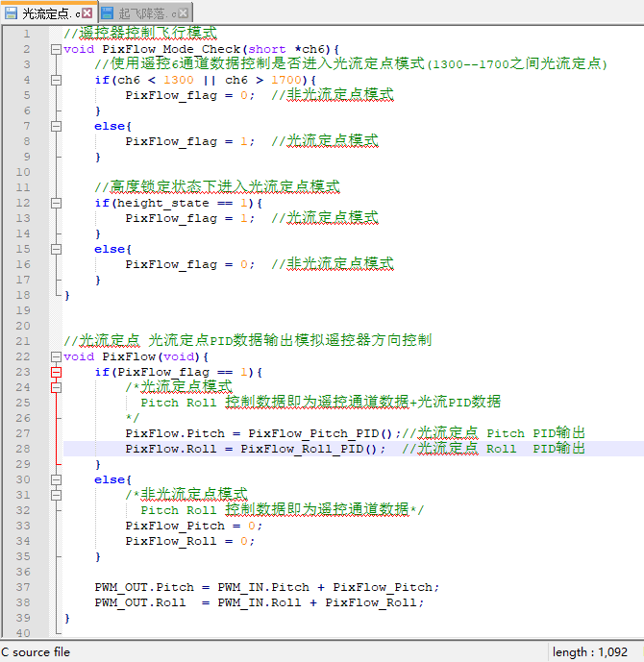The width and height of the screenshot is (644, 662).
Task: Click PixFlow_Pitch on line 33
Action: pos(175,527)
